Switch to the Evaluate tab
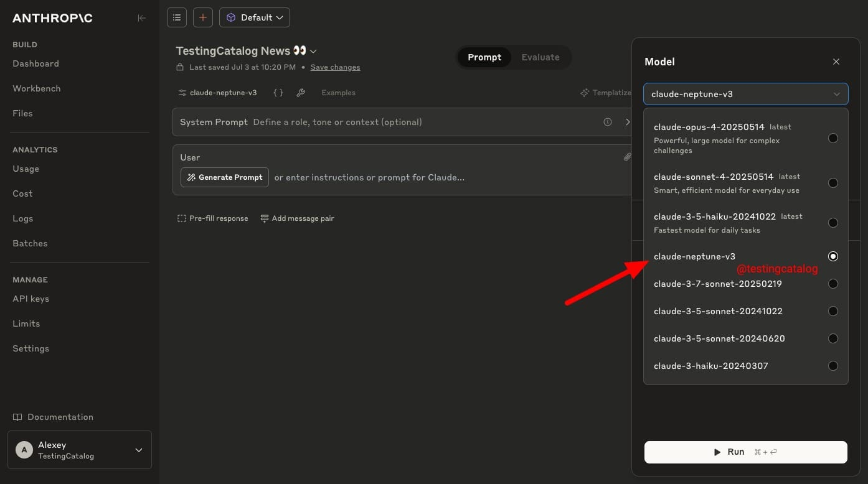 pyautogui.click(x=540, y=57)
